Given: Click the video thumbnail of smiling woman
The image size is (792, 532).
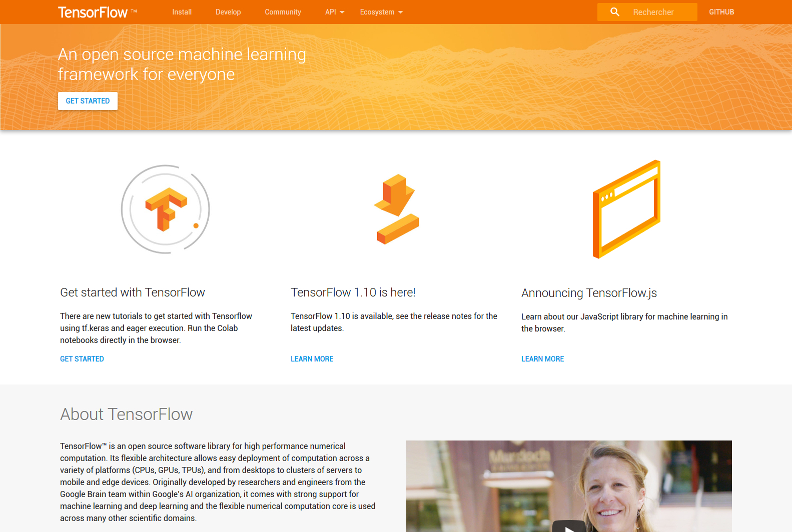Looking at the screenshot, I should pos(569,486).
